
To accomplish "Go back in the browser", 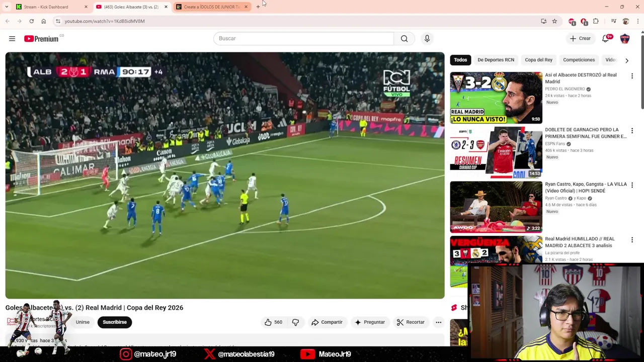I will click(x=8, y=21).
